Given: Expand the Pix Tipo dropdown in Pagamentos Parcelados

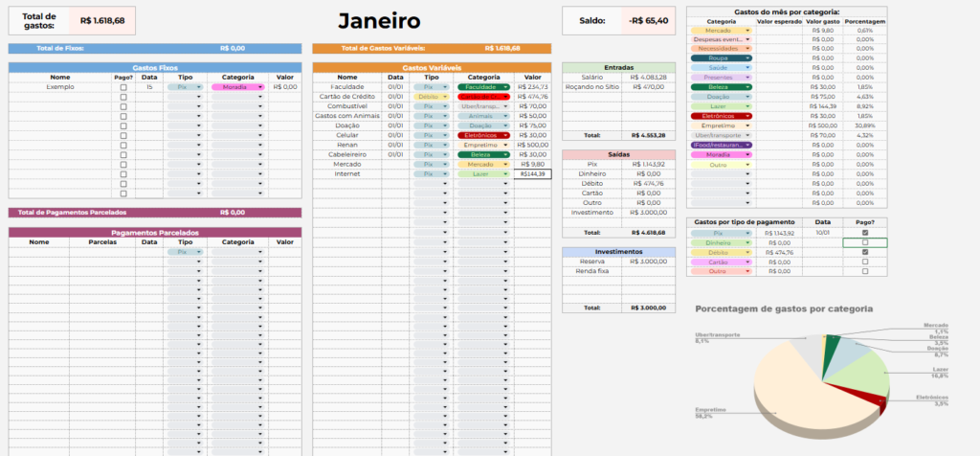Looking at the screenshot, I should 199,252.
